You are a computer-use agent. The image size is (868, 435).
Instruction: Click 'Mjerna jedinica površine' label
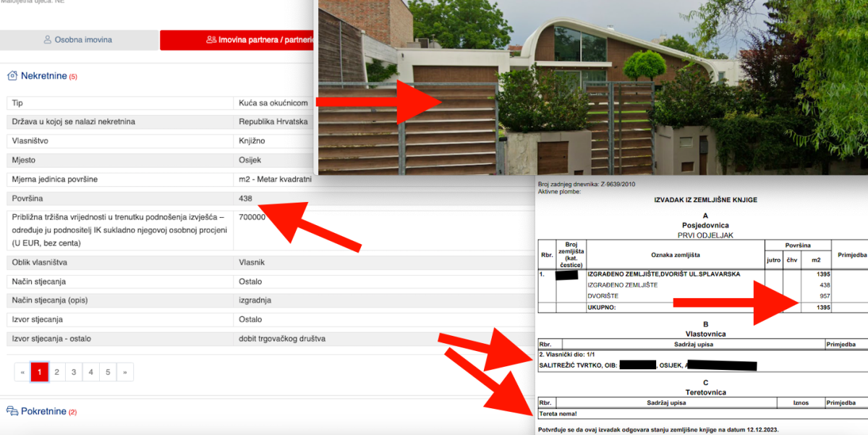55,179
